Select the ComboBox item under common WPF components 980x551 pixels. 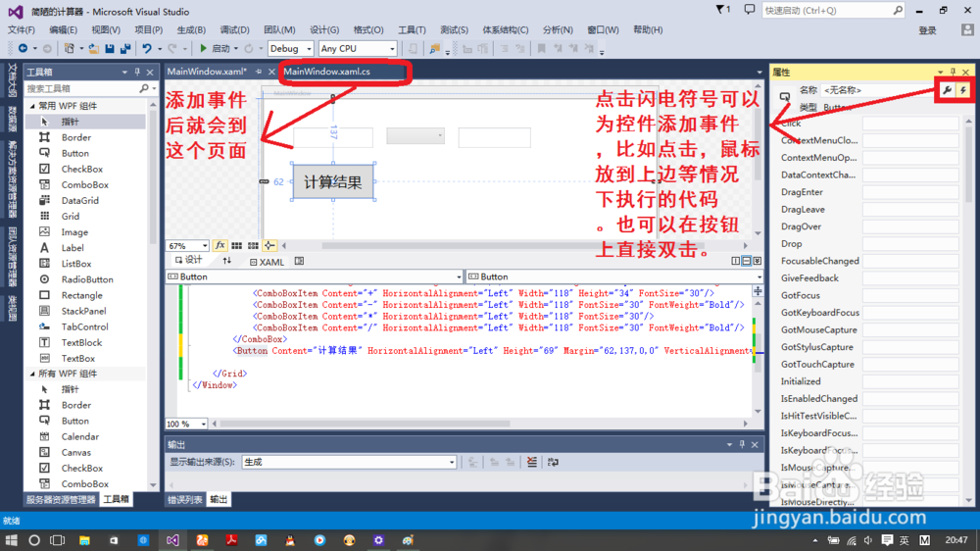click(85, 184)
